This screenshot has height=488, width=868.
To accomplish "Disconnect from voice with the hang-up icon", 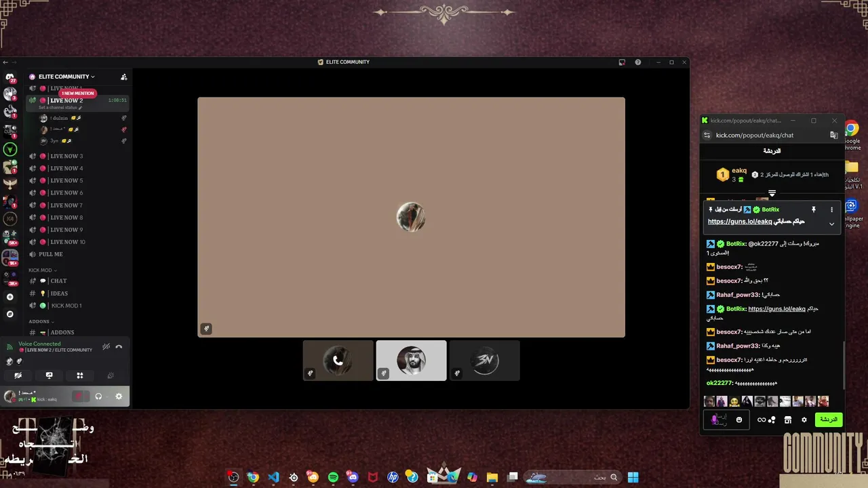I will tap(119, 346).
